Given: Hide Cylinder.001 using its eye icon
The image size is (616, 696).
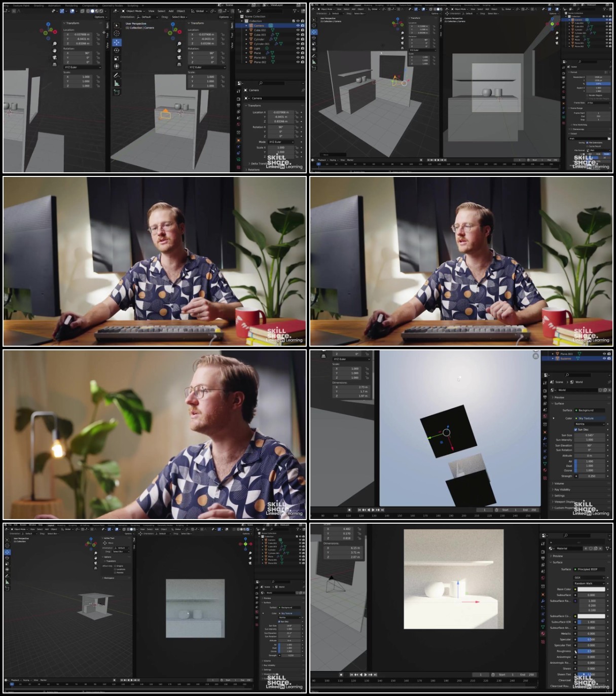Looking at the screenshot, I should (x=298, y=44).
